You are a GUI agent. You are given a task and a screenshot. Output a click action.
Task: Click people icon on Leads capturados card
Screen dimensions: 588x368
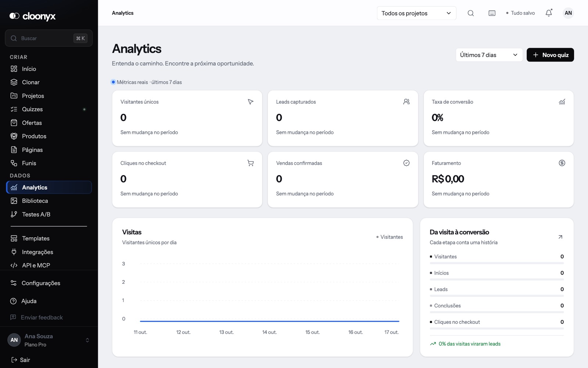coord(406,102)
